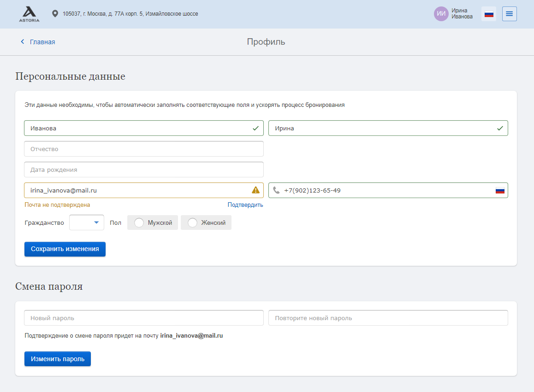Click the email warning triangle icon
534x392 pixels.
click(x=255, y=190)
